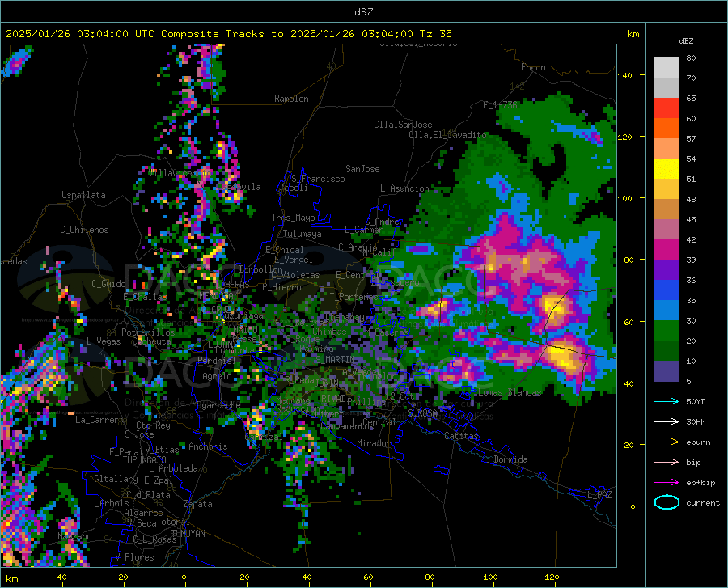Click the V_Flores place label
728x588 pixels.
(x=134, y=557)
